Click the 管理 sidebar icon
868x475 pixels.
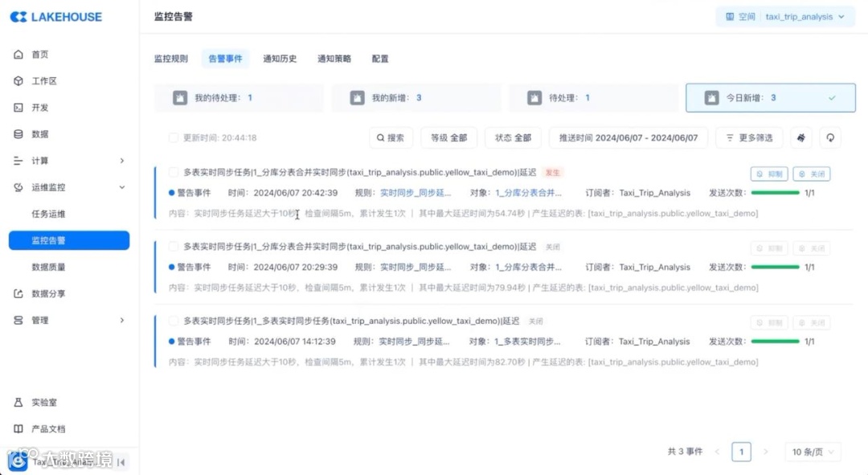coord(18,320)
